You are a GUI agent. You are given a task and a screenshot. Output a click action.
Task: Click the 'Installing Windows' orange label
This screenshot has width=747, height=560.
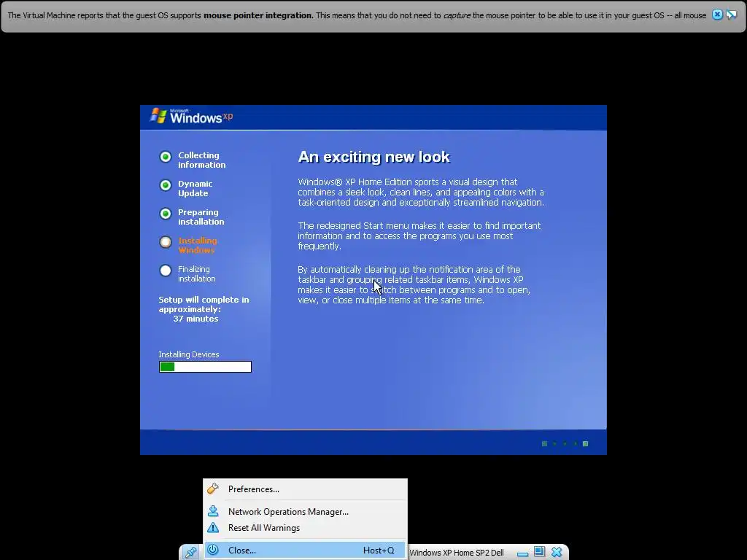(197, 245)
